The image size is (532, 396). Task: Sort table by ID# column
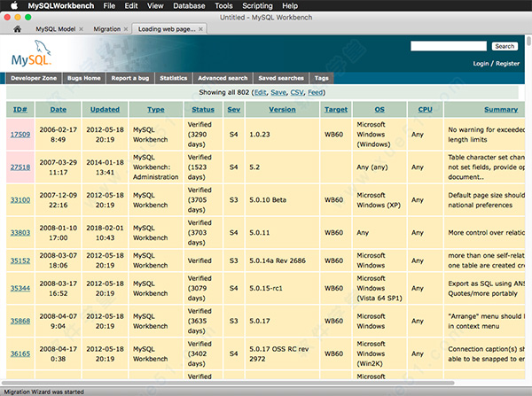tap(20, 110)
